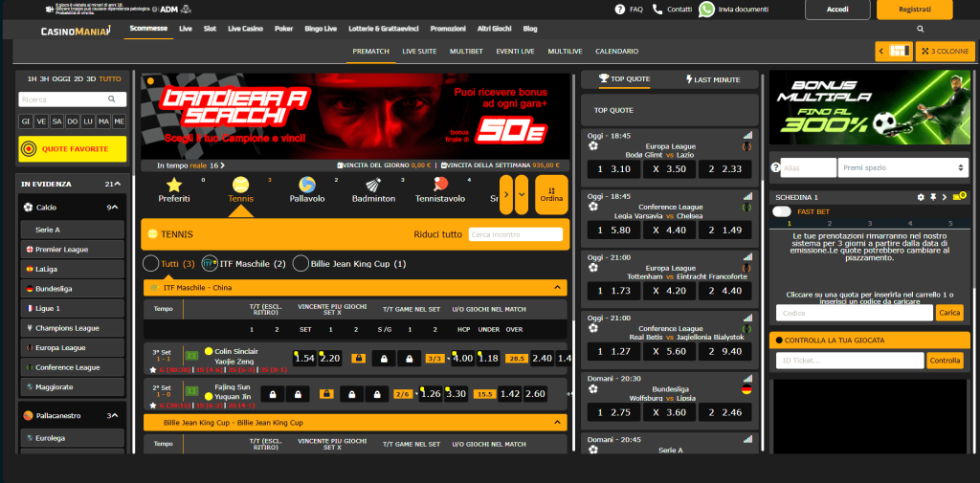Viewport: 980px width, 483px height.
Task: Select the Billie Jean King Cup (1) filter
Action: [x=301, y=264]
